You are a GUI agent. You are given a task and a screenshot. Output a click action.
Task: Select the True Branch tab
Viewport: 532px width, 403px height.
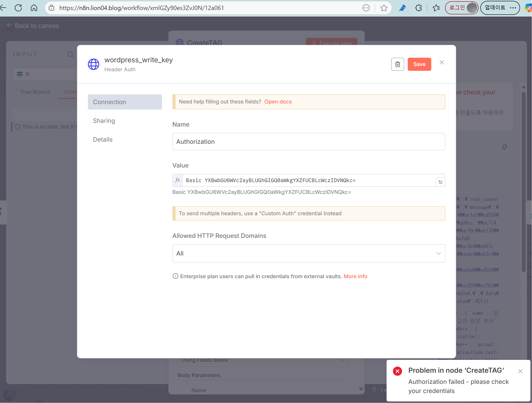(x=35, y=92)
